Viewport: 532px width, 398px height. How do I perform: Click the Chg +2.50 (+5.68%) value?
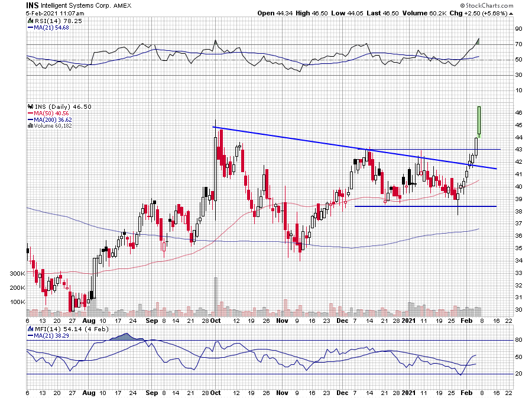coord(479,13)
